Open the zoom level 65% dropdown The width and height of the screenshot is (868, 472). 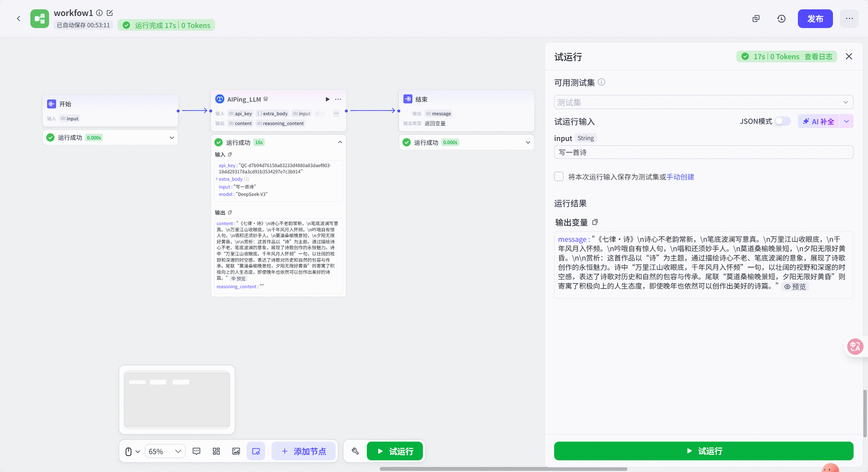[x=165, y=451]
